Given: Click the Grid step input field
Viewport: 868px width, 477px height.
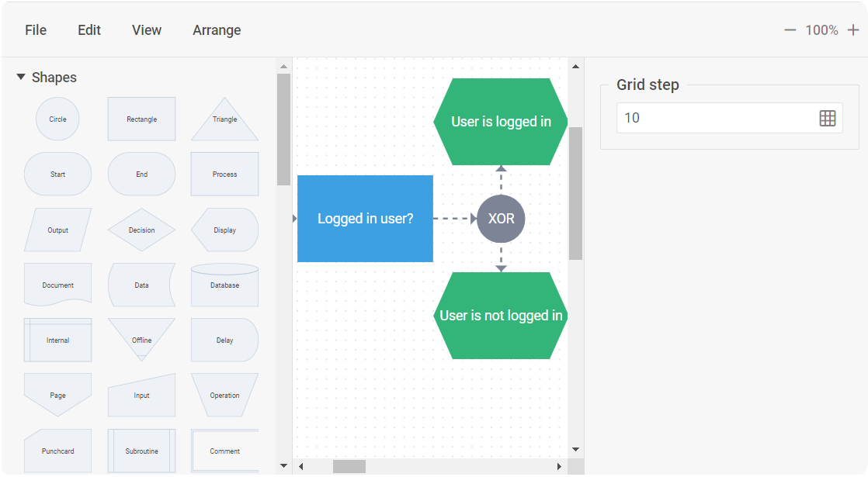Looking at the screenshot, I should (730, 118).
